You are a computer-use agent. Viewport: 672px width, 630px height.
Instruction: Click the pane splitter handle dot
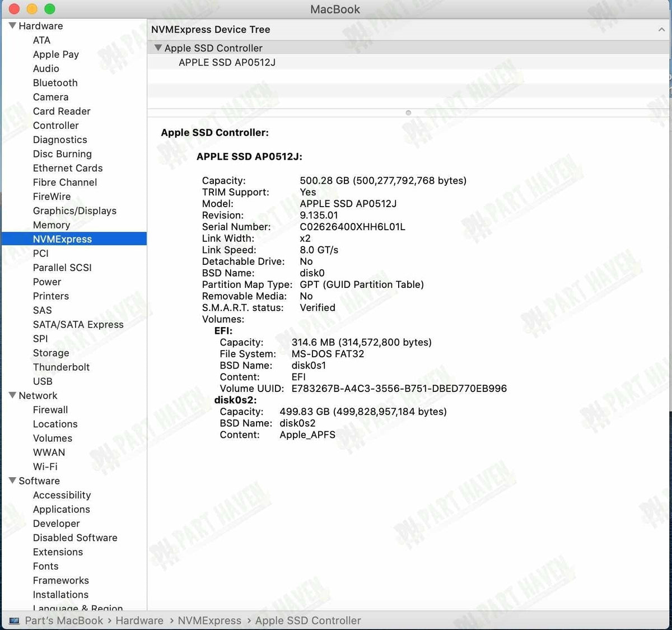(408, 113)
